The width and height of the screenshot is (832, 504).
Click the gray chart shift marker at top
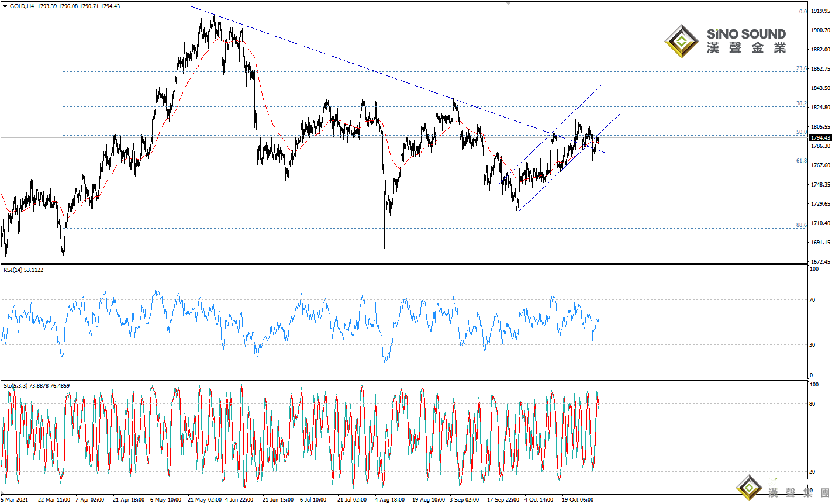508,3
